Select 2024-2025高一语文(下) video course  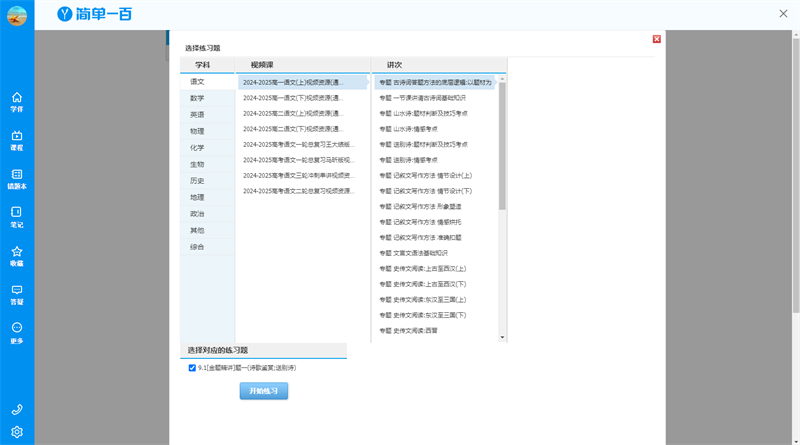(292, 98)
